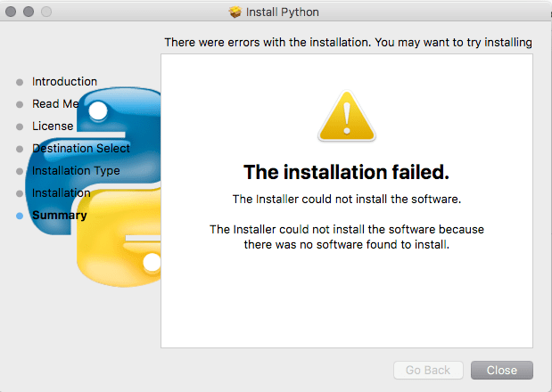Select the Destination Select step
This screenshot has width=552, height=392.
81,149
